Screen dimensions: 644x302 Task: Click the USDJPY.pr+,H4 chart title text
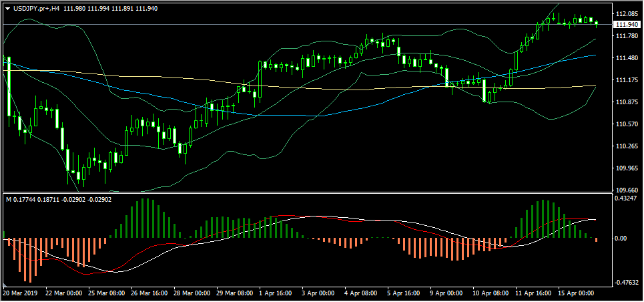click(36, 8)
